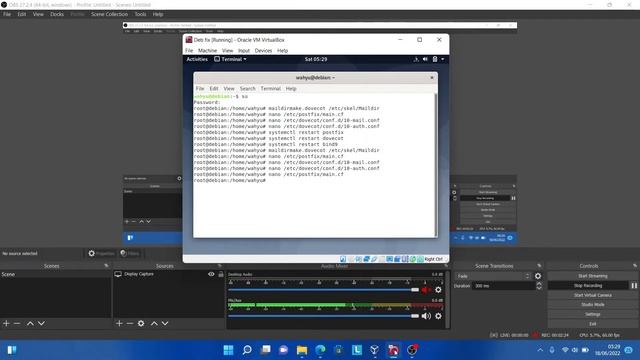Toggle Display Capture lock
The height and width of the screenshot is (360, 640).
(221, 274)
